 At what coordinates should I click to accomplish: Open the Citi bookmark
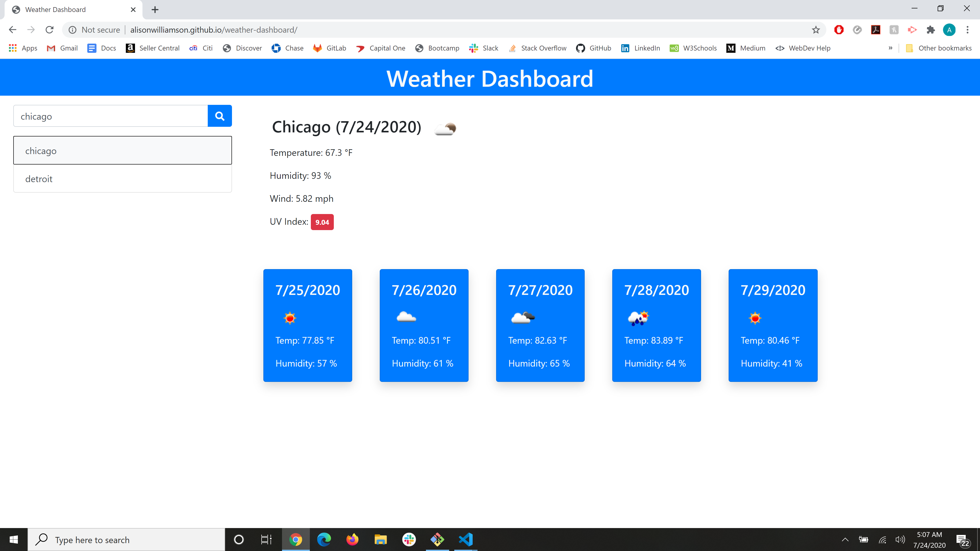[201, 48]
